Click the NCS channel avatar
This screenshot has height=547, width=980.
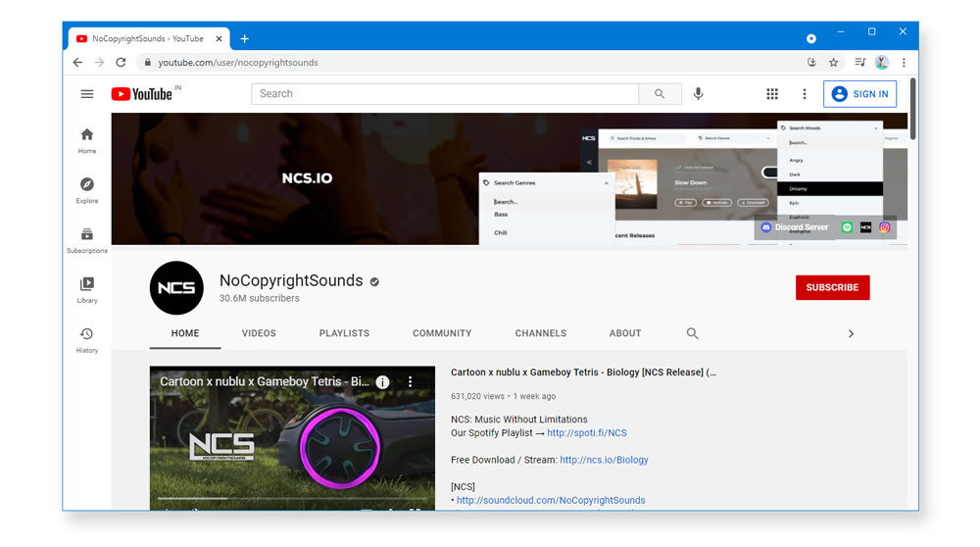[x=176, y=287]
